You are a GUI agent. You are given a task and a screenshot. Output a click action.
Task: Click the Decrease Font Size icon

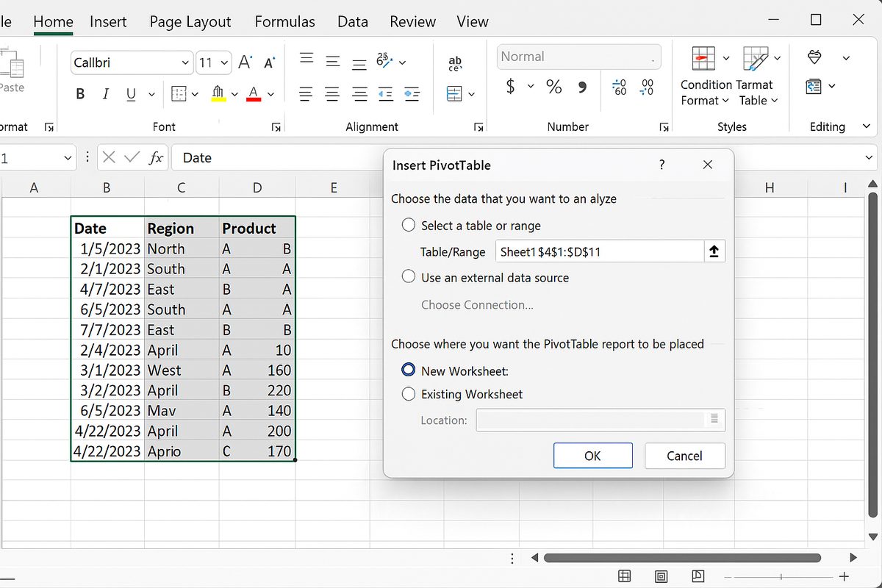tap(270, 63)
